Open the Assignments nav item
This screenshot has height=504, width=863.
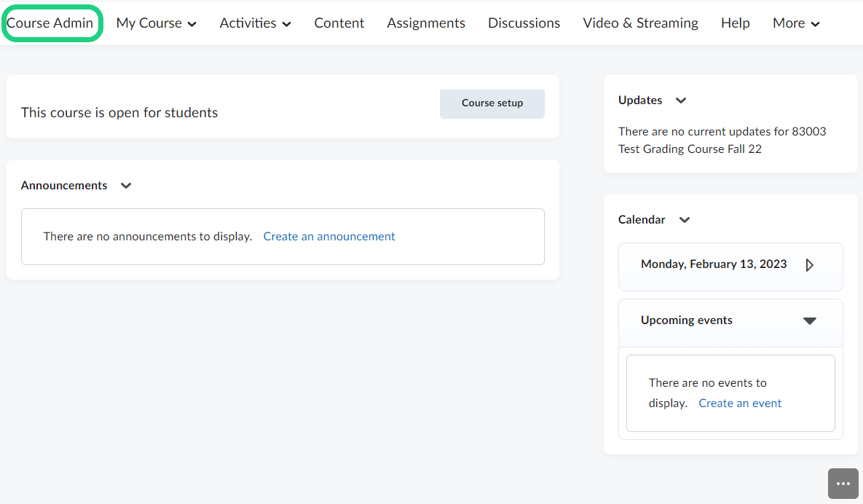pyautogui.click(x=426, y=23)
